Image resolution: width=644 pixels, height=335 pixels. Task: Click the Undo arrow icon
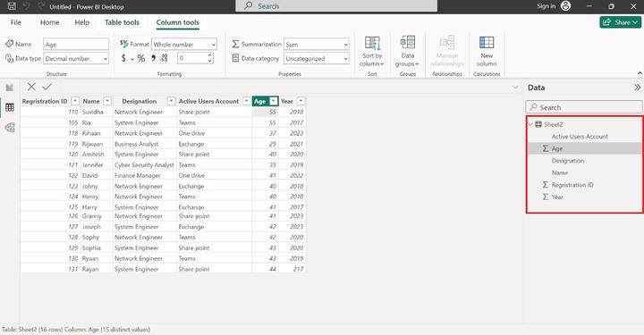coord(27,6)
